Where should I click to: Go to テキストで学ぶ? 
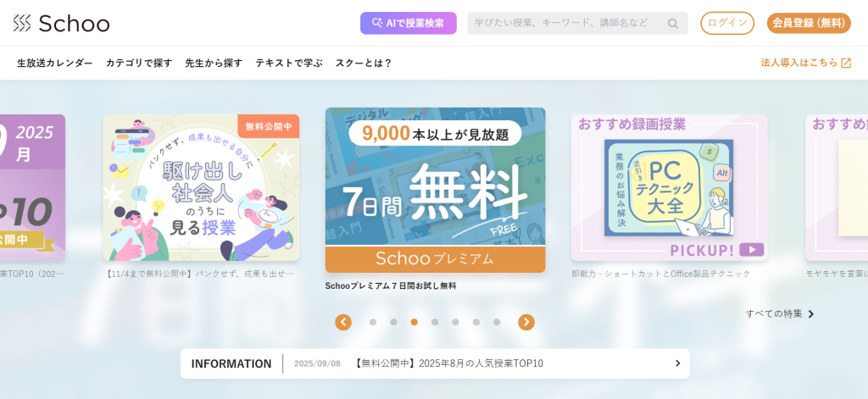(288, 63)
